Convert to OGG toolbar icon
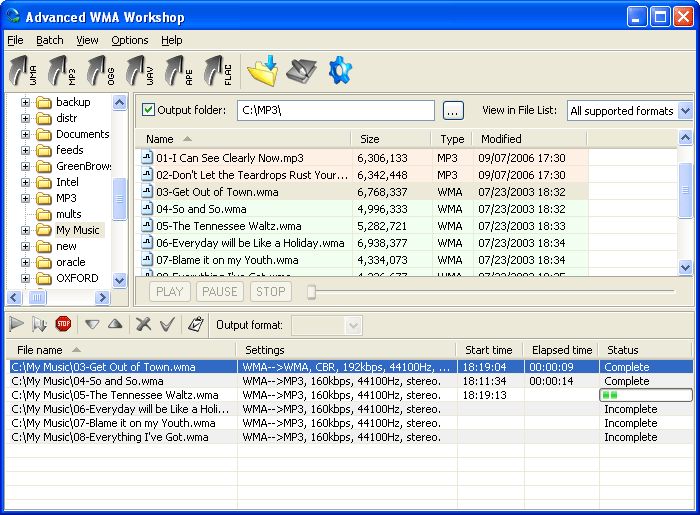The width and height of the screenshot is (700, 515). pos(101,71)
